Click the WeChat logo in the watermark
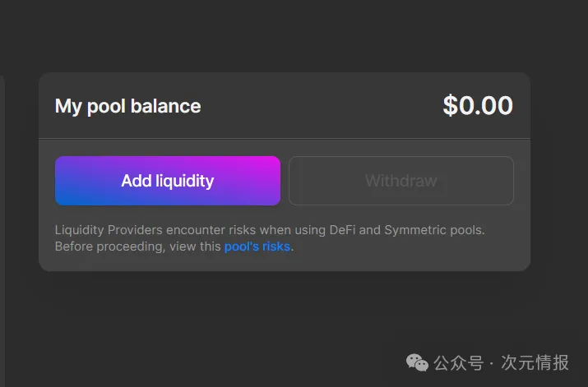The height and width of the screenshot is (387, 588). [x=419, y=362]
